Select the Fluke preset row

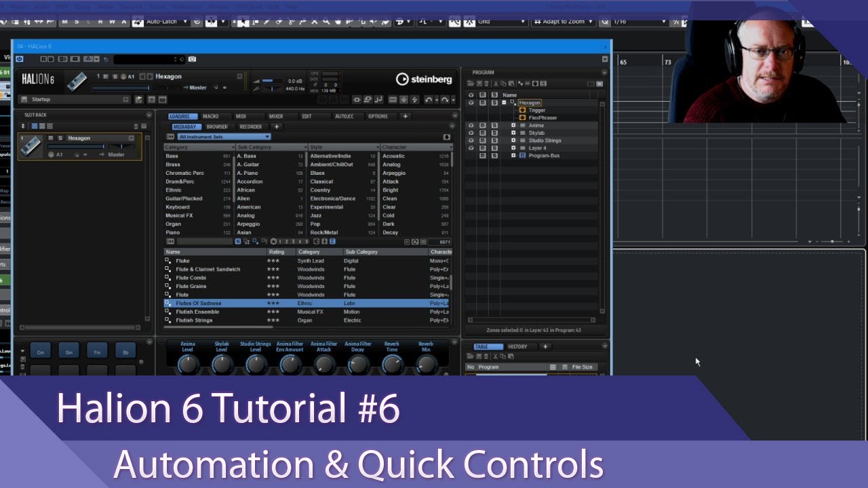pyautogui.click(x=307, y=261)
